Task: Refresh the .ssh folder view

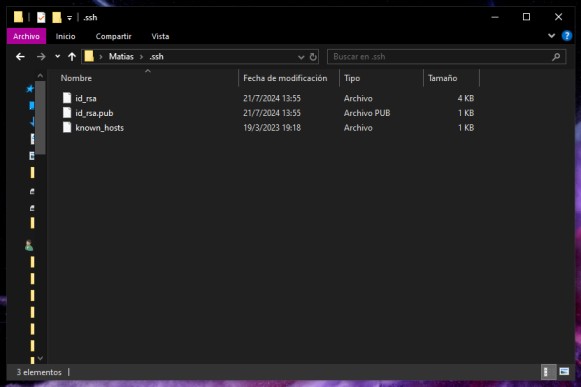Action: tap(313, 57)
